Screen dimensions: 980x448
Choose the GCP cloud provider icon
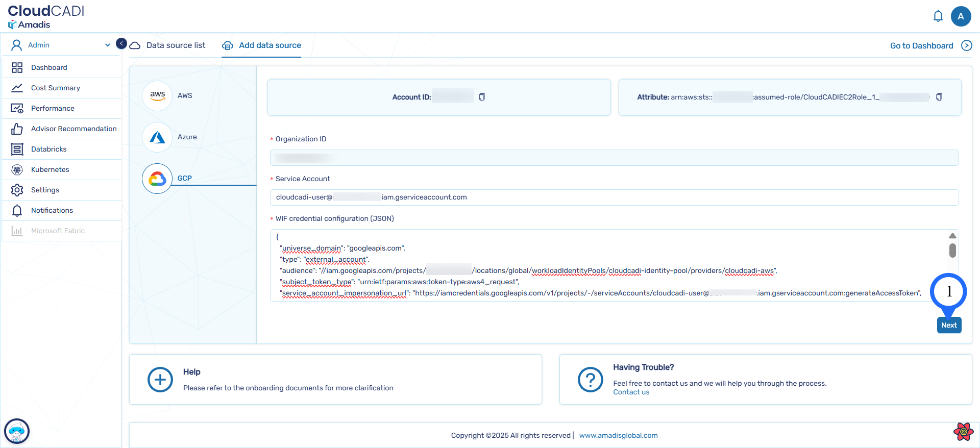click(157, 179)
